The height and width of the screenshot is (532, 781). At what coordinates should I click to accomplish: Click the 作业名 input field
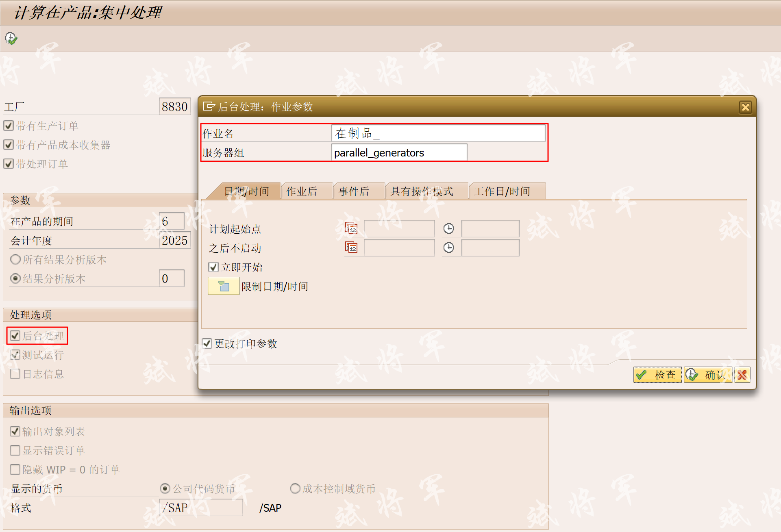pos(438,133)
